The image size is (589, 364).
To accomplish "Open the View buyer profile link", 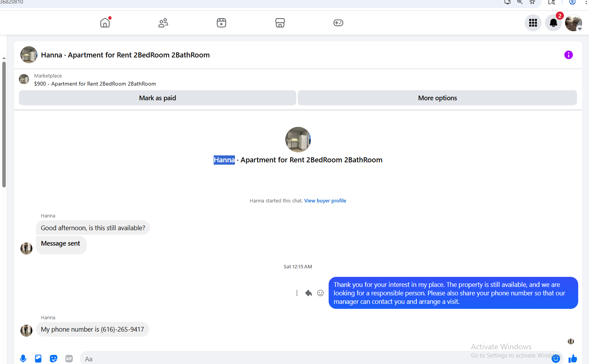I will tap(325, 201).
